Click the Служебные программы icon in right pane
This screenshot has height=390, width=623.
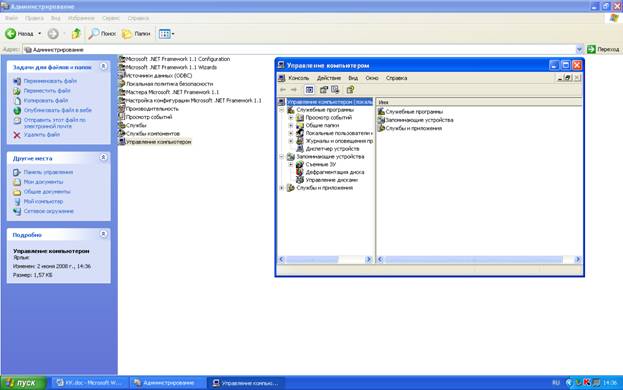381,112
